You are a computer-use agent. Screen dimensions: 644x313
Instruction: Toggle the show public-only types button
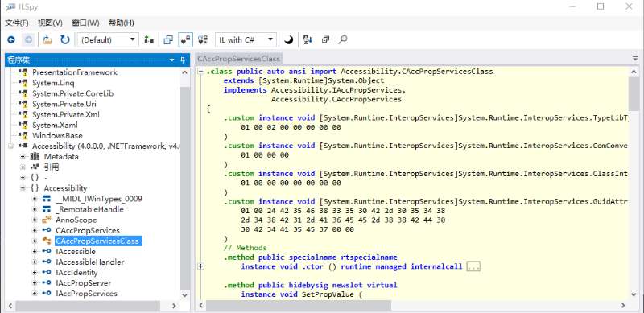click(x=168, y=40)
